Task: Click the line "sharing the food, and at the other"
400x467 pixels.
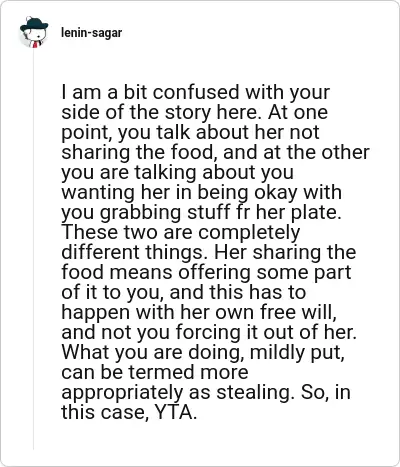Action: 215,153
